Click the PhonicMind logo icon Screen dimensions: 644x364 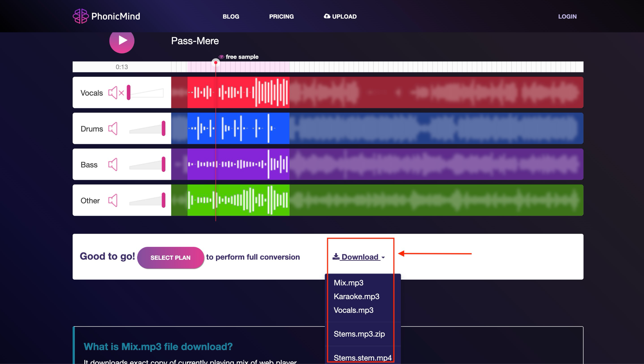click(80, 16)
